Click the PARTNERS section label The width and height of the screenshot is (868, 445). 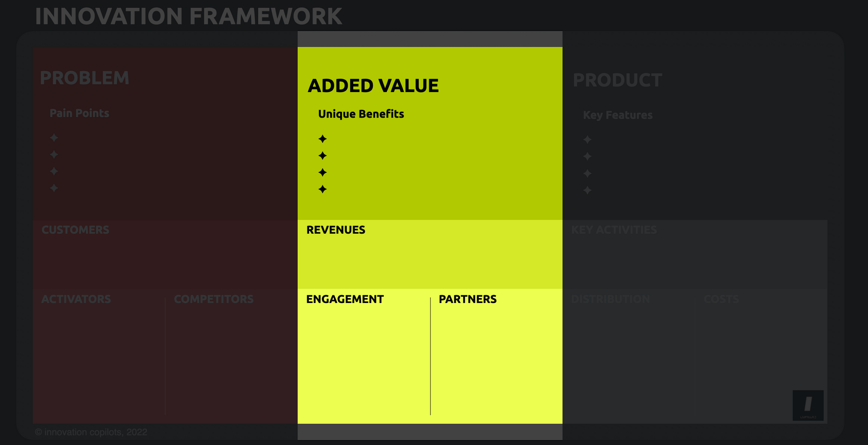pos(467,299)
